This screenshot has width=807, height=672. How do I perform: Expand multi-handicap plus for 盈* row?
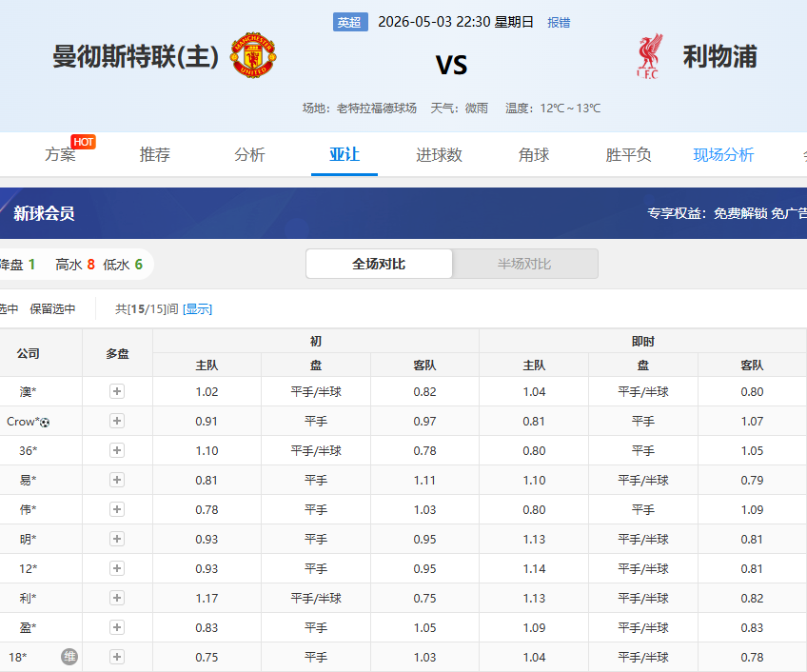117,627
